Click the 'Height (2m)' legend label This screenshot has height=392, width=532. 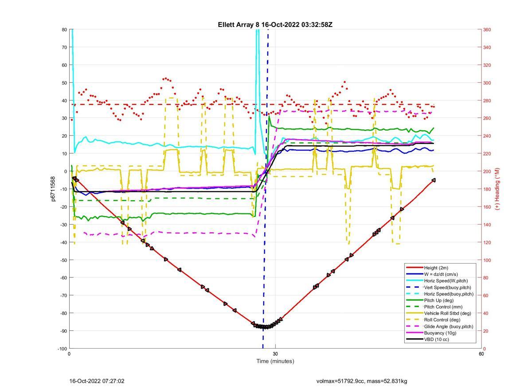click(436, 268)
